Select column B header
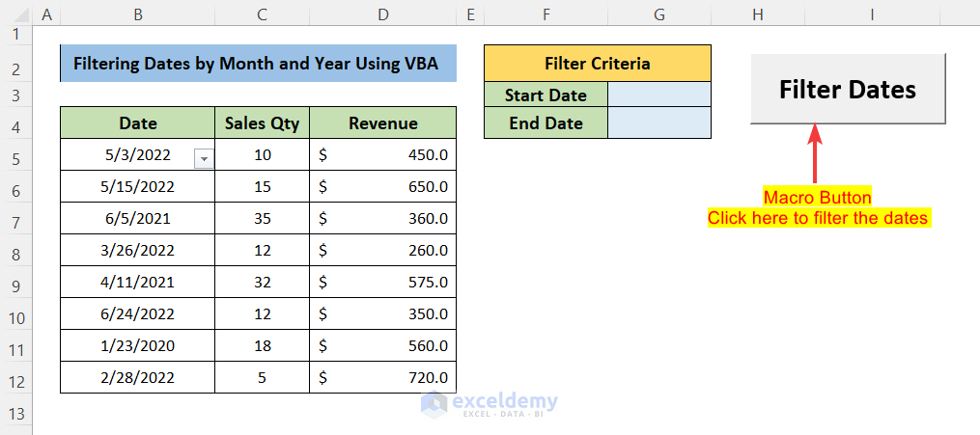This screenshot has height=435, width=980. coord(137,14)
